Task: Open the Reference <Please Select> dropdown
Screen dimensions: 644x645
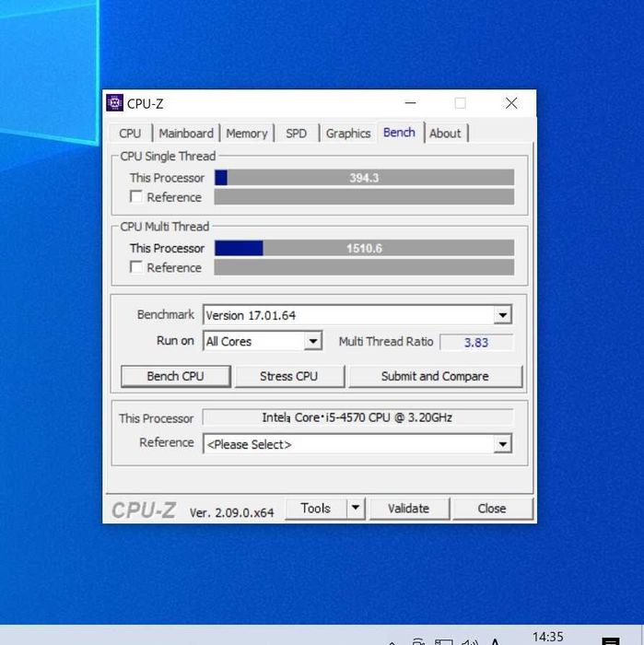Action: pos(502,444)
